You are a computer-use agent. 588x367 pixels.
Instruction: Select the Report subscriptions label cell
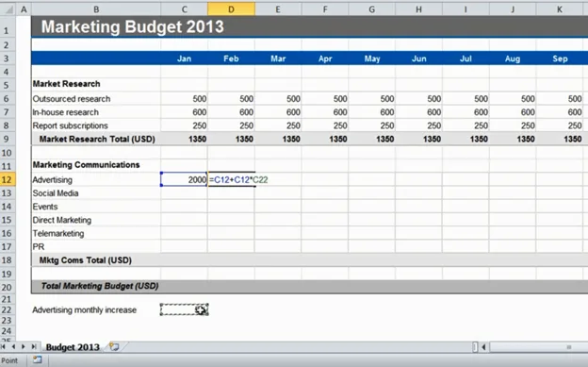tap(96, 125)
